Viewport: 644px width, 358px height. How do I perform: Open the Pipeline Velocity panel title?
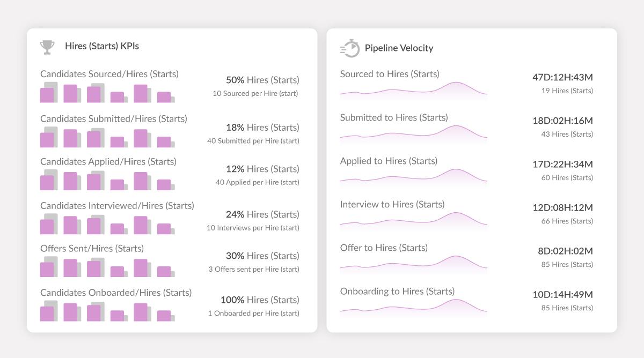tap(399, 48)
